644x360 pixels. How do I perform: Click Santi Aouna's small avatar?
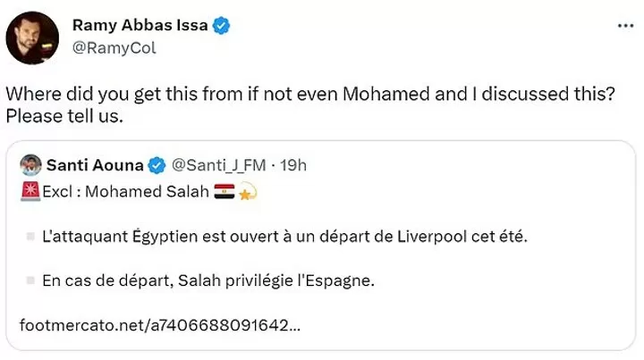[29, 165]
